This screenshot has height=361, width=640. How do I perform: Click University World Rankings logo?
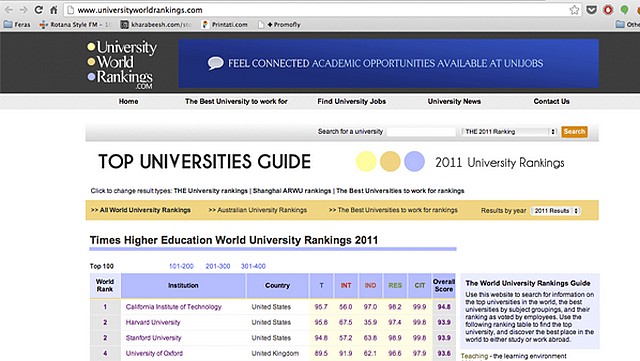pyautogui.click(x=121, y=65)
